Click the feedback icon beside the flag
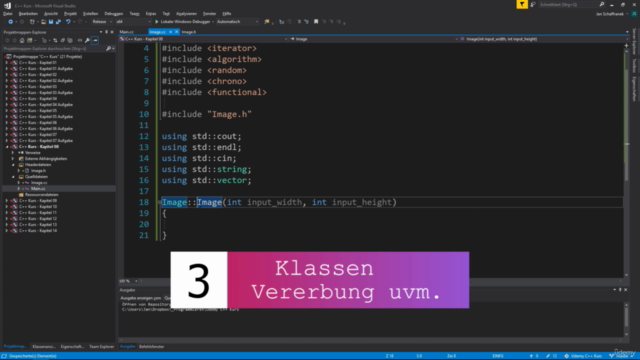The height and width of the screenshot is (360, 640). [x=533, y=4]
